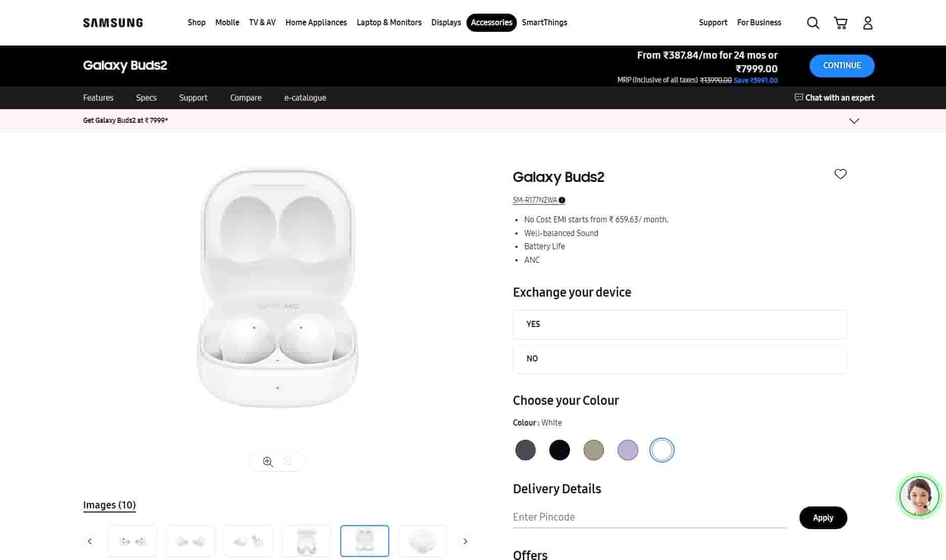This screenshot has width=946, height=560.
Task: Zoom in on the product image
Action: tap(268, 461)
